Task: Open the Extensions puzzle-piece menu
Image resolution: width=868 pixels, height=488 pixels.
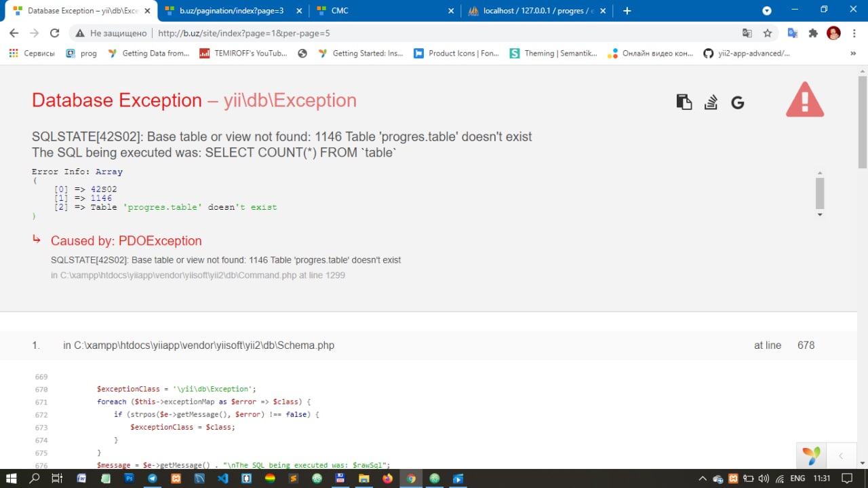Action: 813,33
